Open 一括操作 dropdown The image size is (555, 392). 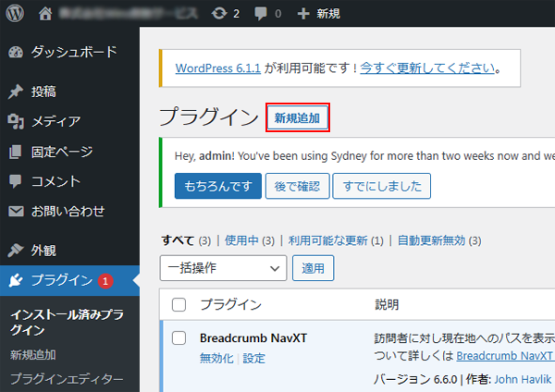pyautogui.click(x=223, y=268)
